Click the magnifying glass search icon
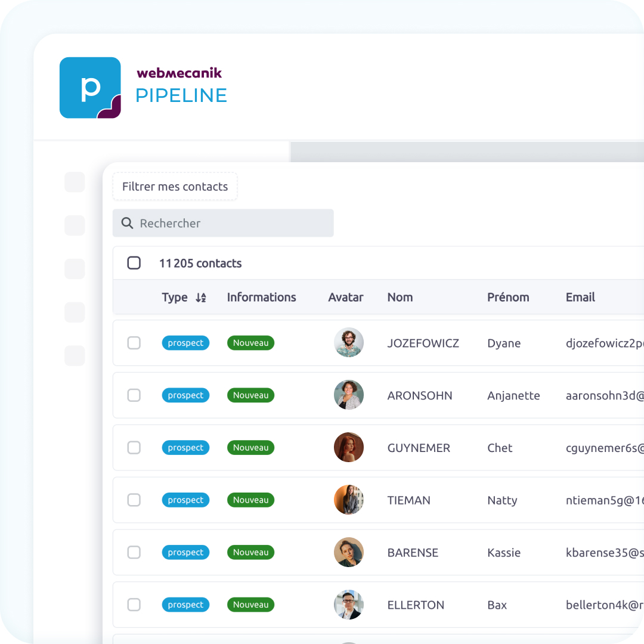Screen dimensions: 644x644 (127, 223)
